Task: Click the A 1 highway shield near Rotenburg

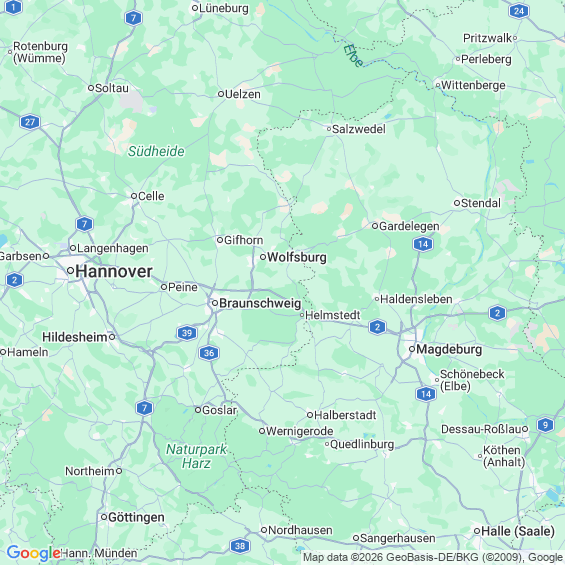Action: (x=13, y=7)
